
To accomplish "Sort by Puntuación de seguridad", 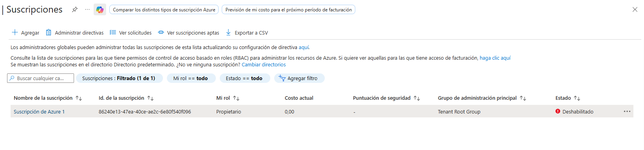I will pos(417,98).
